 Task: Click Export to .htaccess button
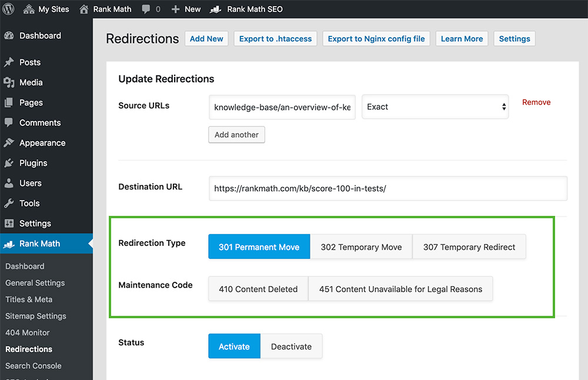[x=275, y=39]
